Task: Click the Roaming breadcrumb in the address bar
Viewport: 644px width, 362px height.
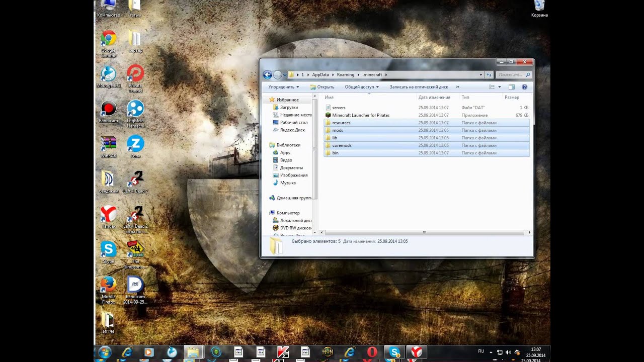Action: (x=346, y=75)
